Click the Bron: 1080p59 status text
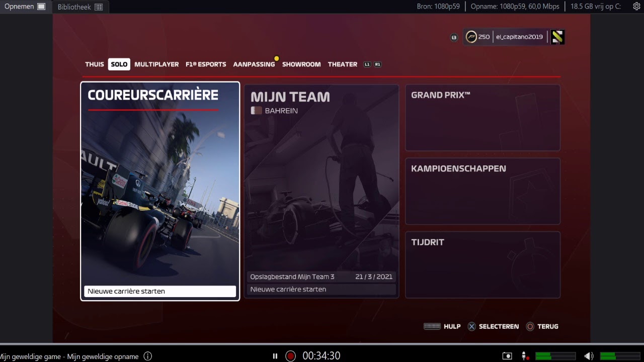The width and height of the screenshot is (644, 362). pos(438,7)
